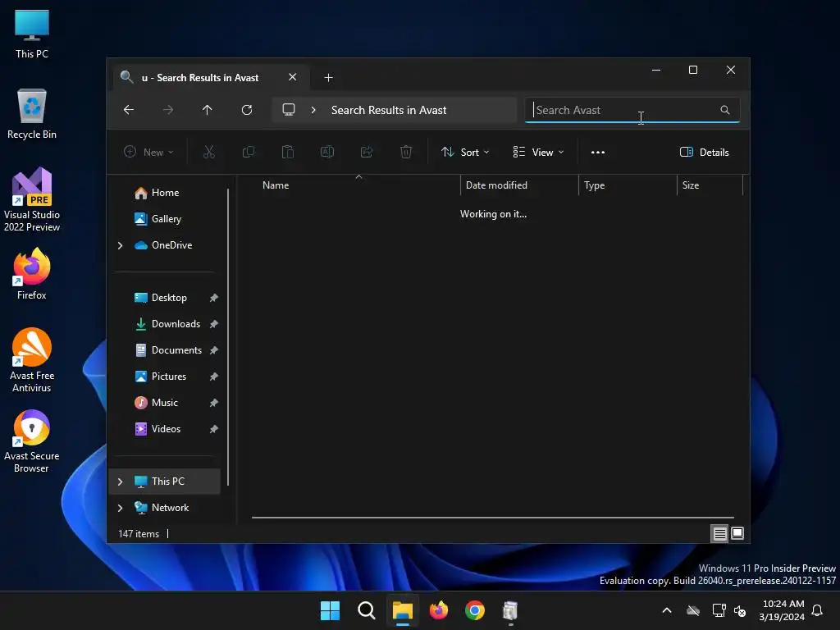Viewport: 840px width, 630px height.
Task: Go up one folder level
Action: click(208, 110)
